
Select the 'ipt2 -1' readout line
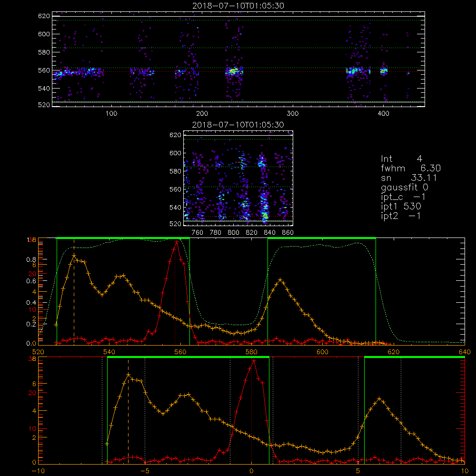[401, 216]
